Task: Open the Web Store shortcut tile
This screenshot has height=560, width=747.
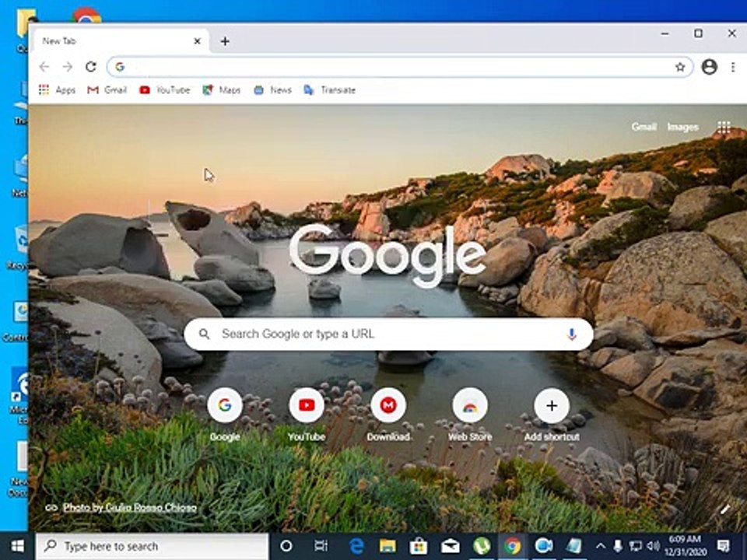Action: click(x=470, y=414)
